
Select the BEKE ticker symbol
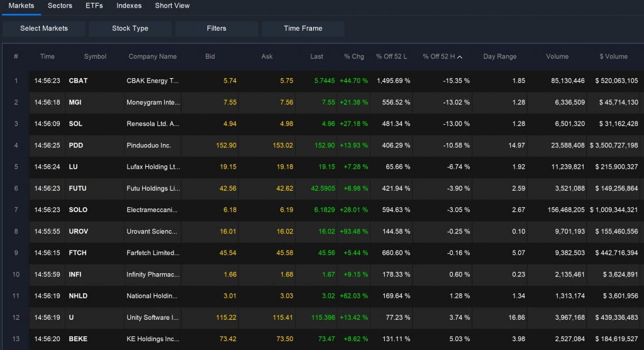(78, 339)
